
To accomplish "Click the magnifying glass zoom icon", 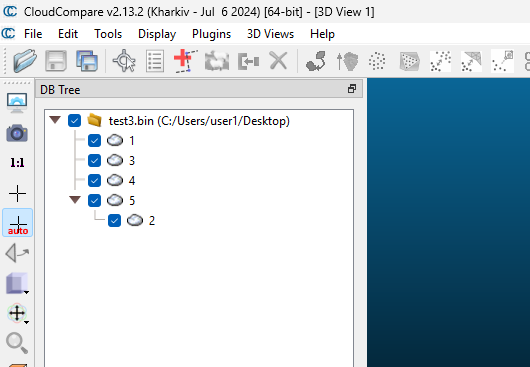I will coord(17,343).
